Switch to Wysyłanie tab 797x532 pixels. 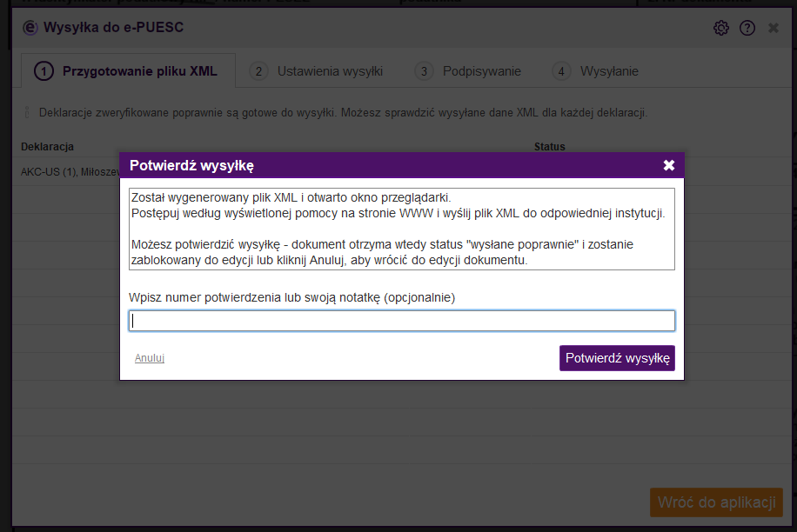[596, 71]
